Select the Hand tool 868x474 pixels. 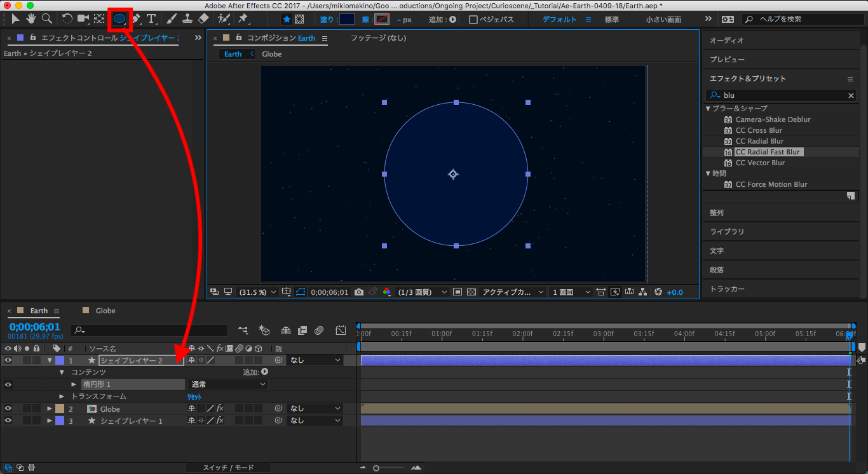(31, 19)
